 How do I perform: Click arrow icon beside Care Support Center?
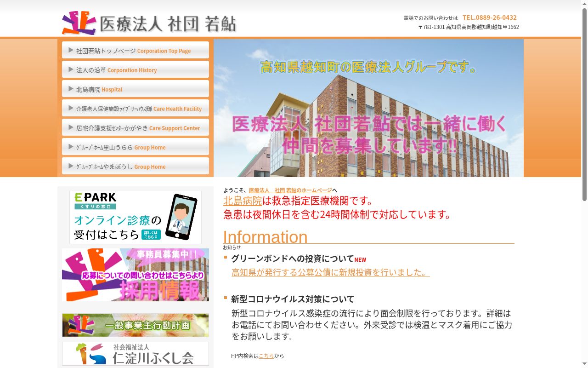coord(71,127)
